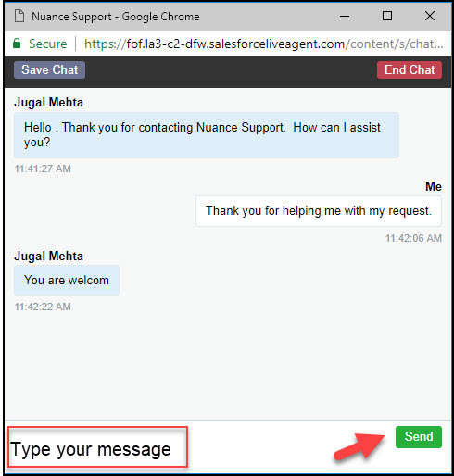Send the typed message

(x=419, y=437)
